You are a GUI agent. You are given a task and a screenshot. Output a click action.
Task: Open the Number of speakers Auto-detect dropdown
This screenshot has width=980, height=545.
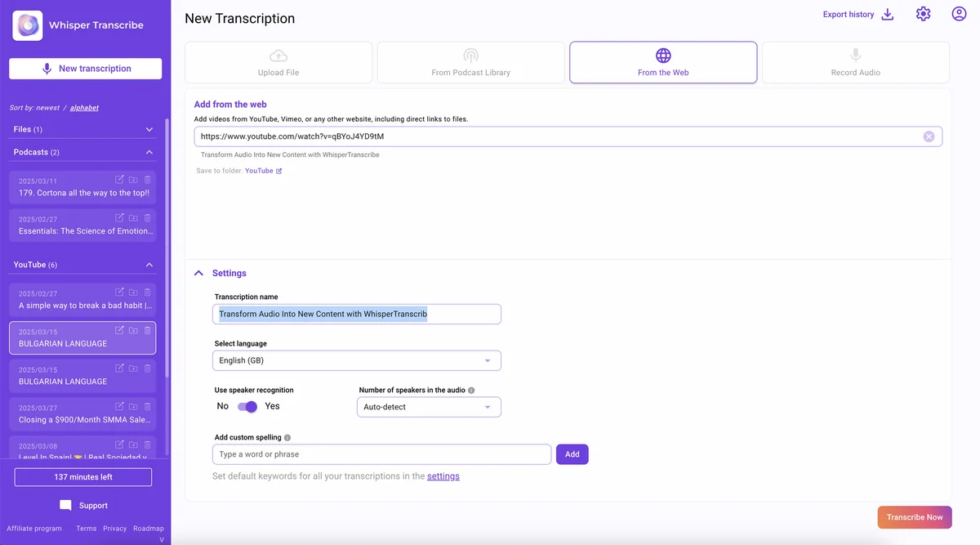tap(429, 407)
